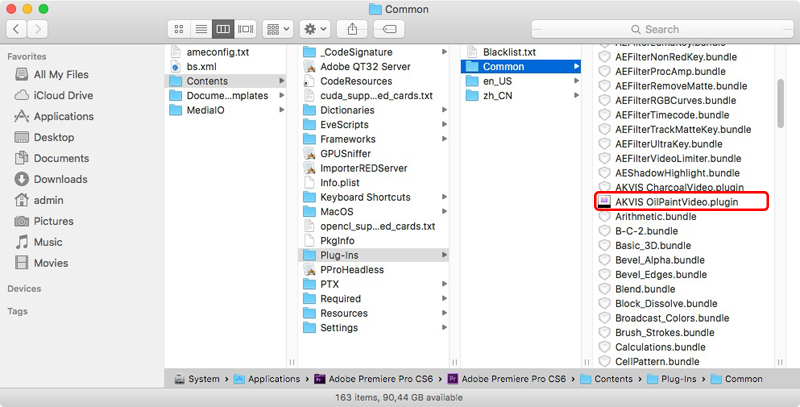Switch to list view
Viewport: 800px width, 407px height.
(x=201, y=29)
